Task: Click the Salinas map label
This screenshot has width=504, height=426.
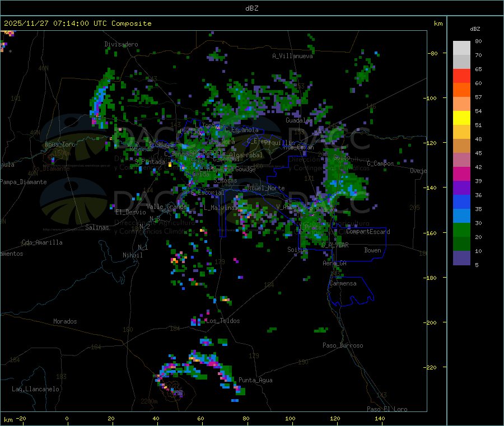Action: pyautogui.click(x=97, y=227)
